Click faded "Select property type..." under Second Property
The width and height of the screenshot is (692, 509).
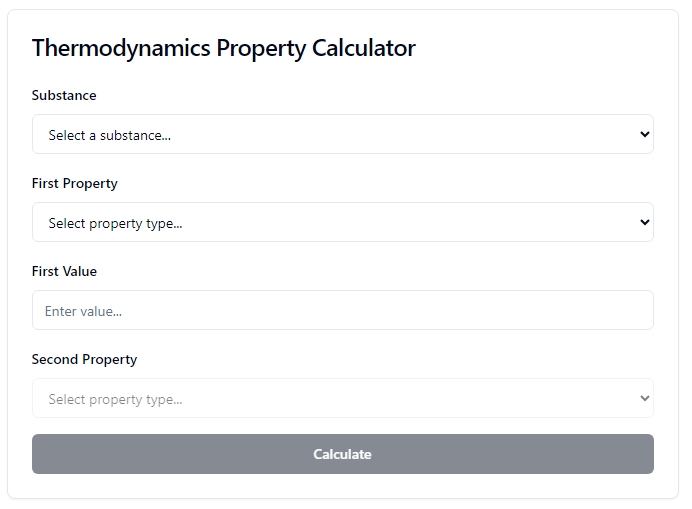click(x=115, y=400)
